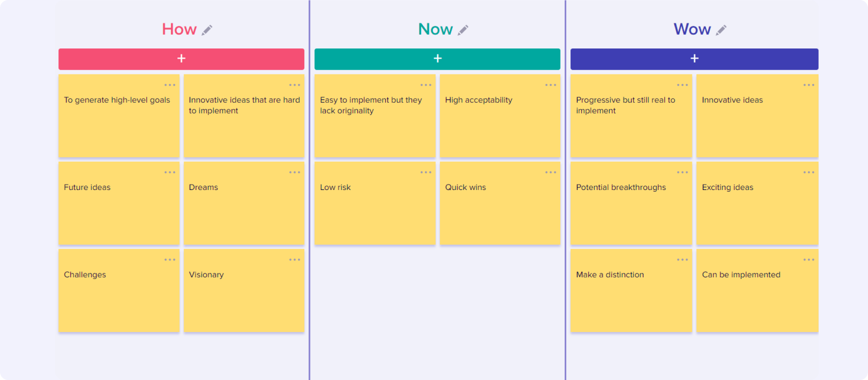Add a note with the blue plus button

(694, 59)
